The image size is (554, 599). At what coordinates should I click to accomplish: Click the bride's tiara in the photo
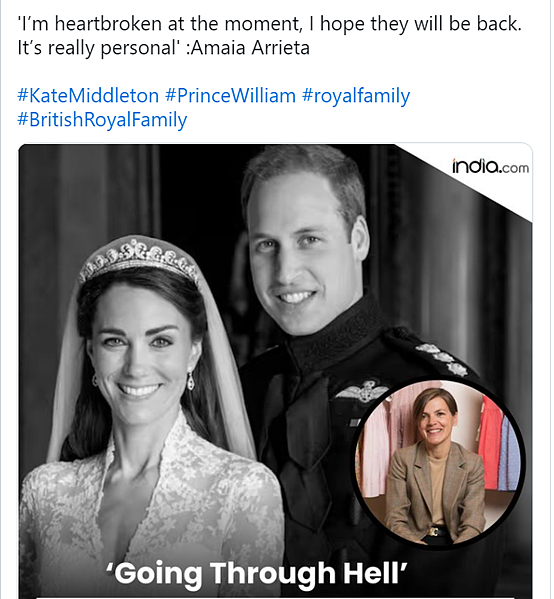point(139,258)
